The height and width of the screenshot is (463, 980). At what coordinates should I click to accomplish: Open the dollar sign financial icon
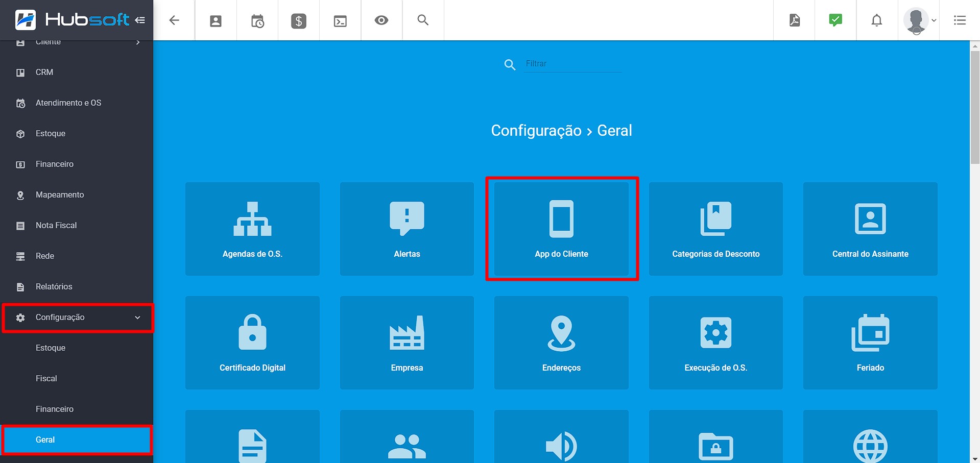click(299, 21)
